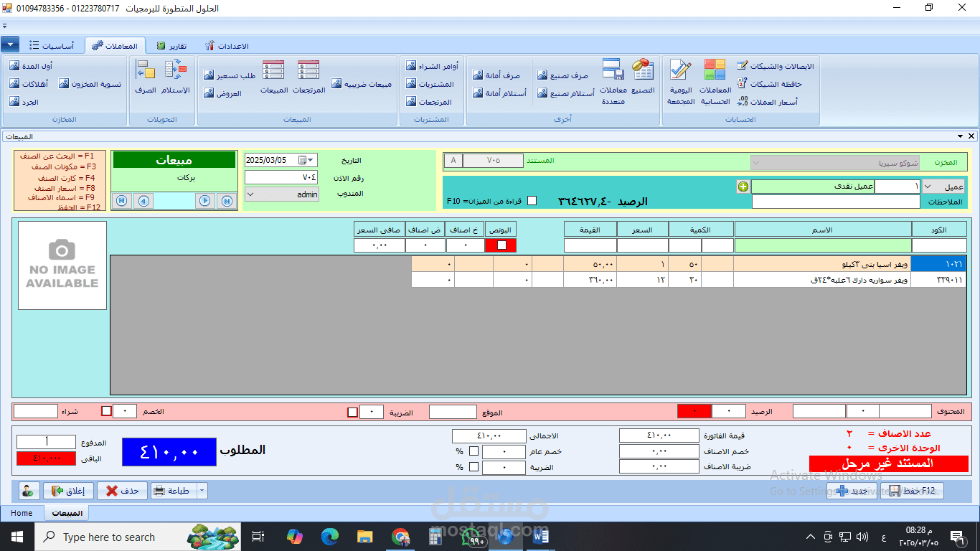Expand طباعة button dropdown arrow

coord(202,491)
